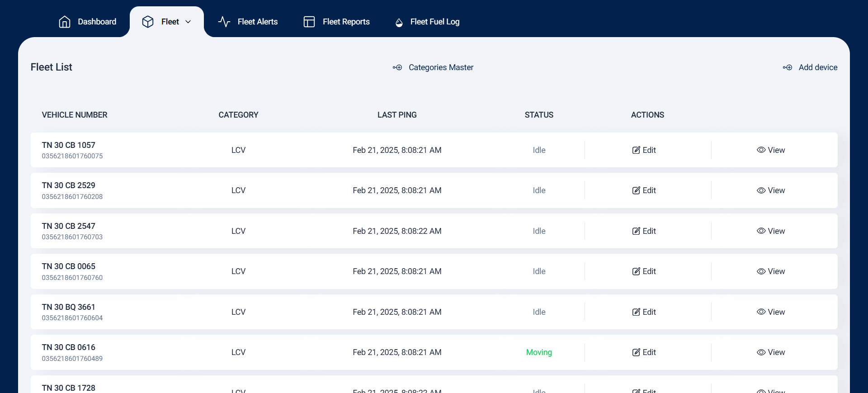Viewport: 868px width, 393px height.
Task: Select the TN 30 CB 1057 vehicle number
Action: click(69, 145)
